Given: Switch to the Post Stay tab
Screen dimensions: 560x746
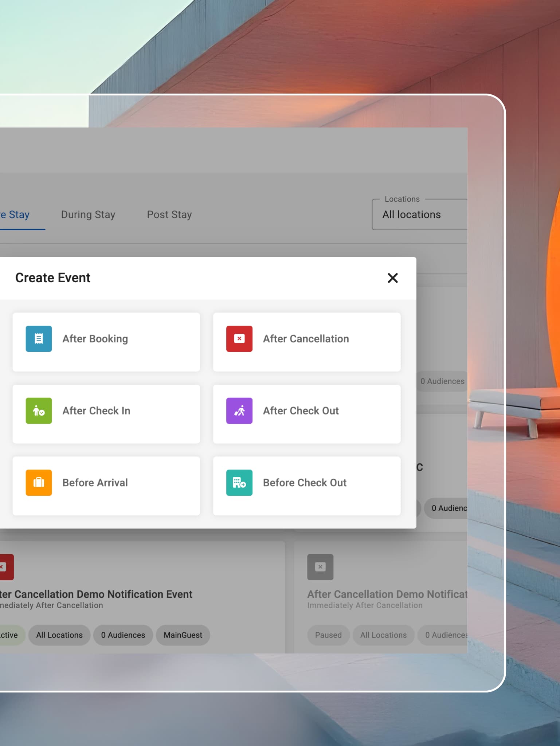Looking at the screenshot, I should pyautogui.click(x=169, y=215).
